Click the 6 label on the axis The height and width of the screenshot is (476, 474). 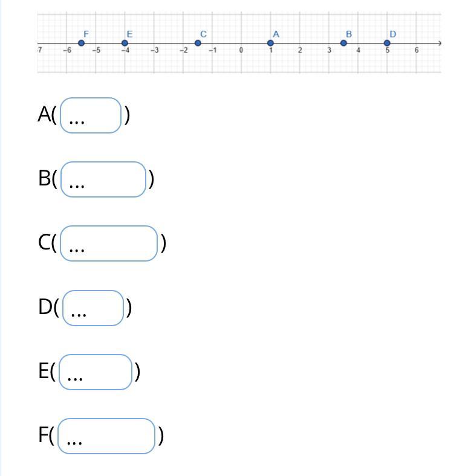point(417,50)
